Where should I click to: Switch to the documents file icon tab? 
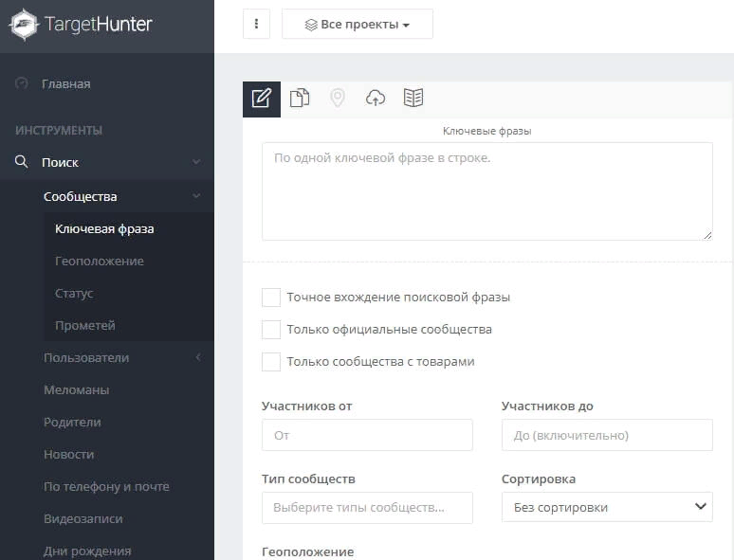tap(300, 99)
